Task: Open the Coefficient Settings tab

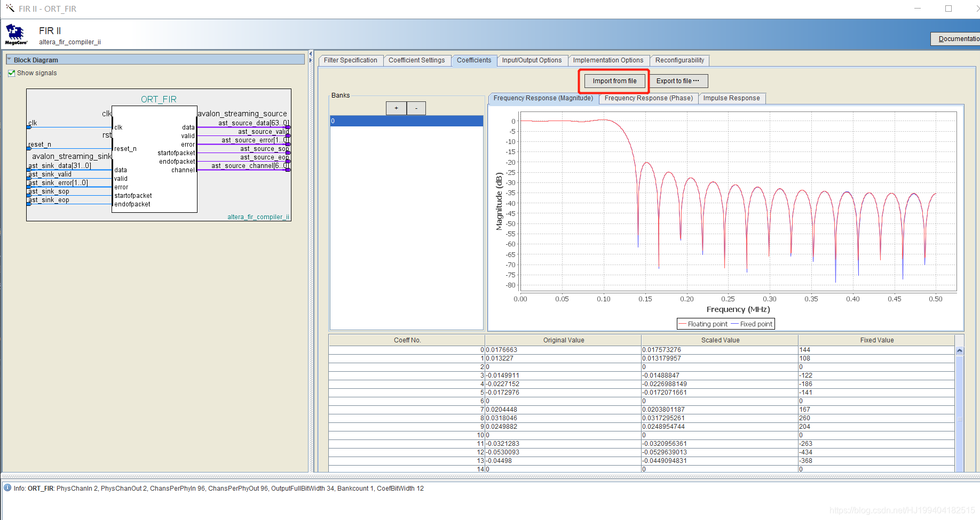Action: pos(417,60)
